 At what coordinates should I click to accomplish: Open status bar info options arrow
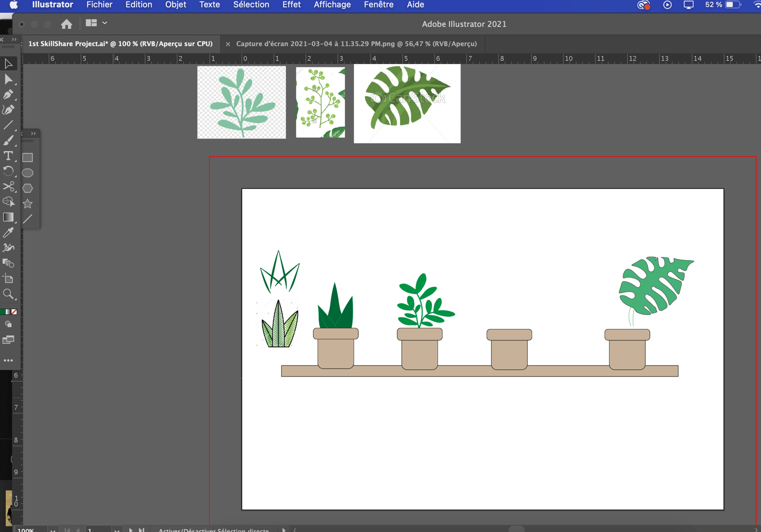click(284, 530)
